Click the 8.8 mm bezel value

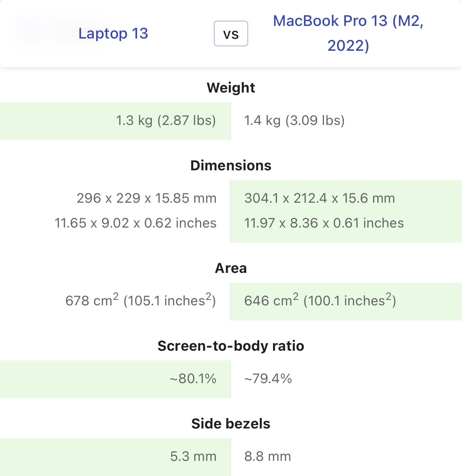coord(268,457)
